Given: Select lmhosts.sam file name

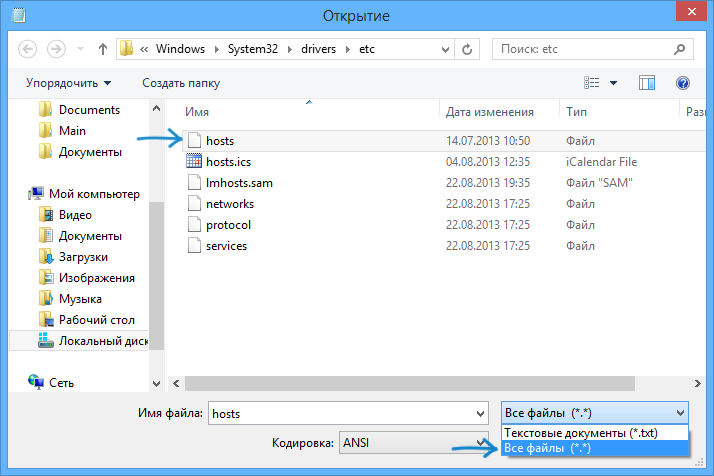Looking at the screenshot, I should tap(240, 183).
